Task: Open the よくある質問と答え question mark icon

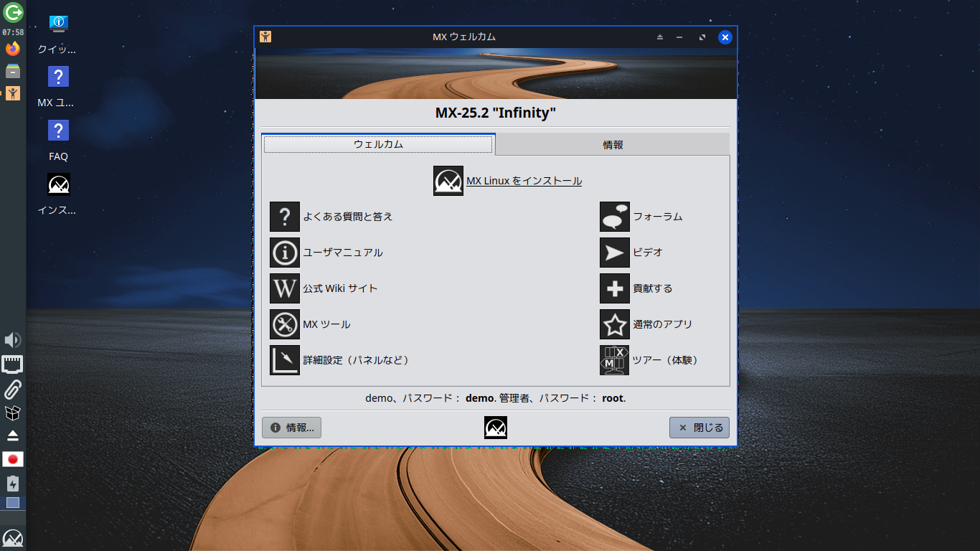Action: pyautogui.click(x=285, y=217)
